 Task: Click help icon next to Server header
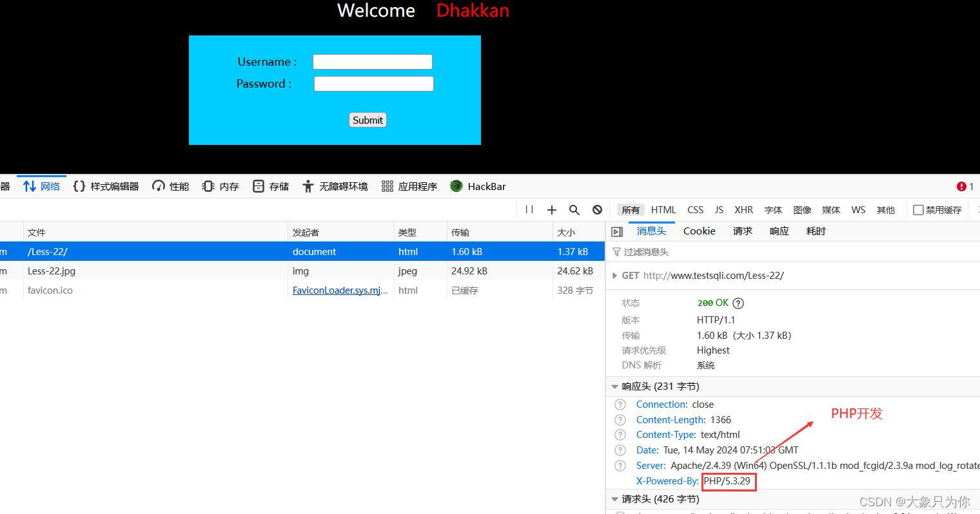[620, 465]
